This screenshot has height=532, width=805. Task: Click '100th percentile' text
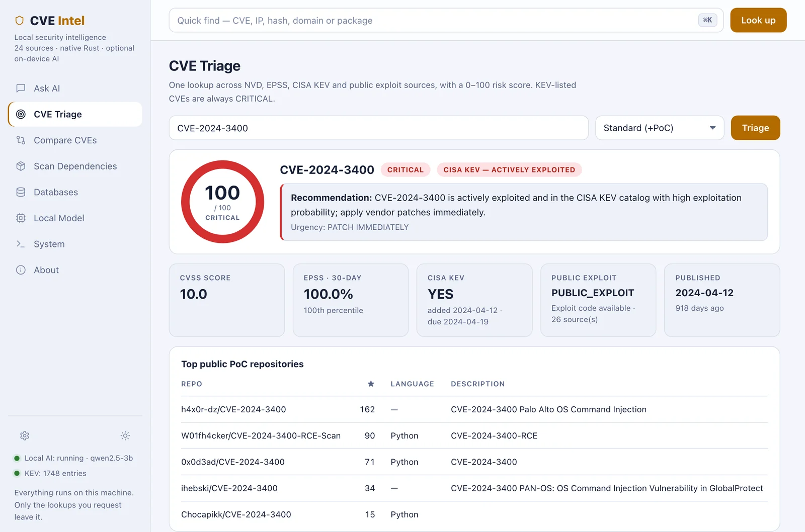point(333,310)
